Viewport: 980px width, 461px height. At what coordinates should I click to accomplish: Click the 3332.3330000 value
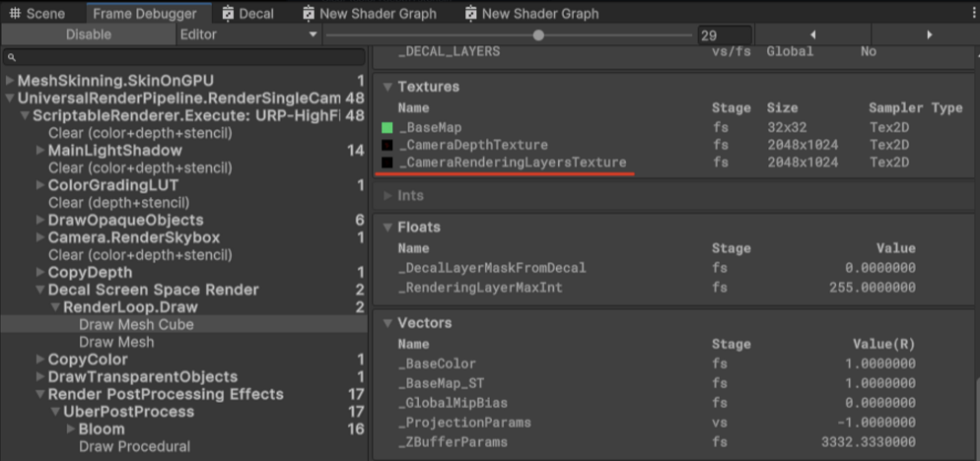[869, 442]
